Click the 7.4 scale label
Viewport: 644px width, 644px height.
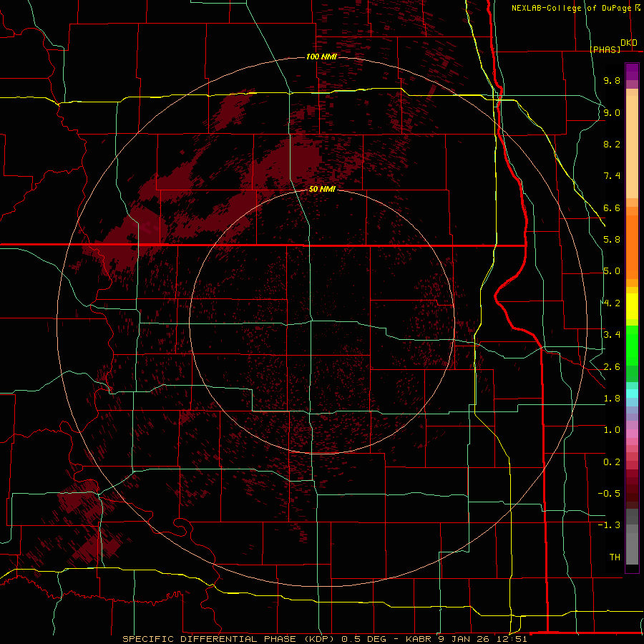(x=612, y=176)
